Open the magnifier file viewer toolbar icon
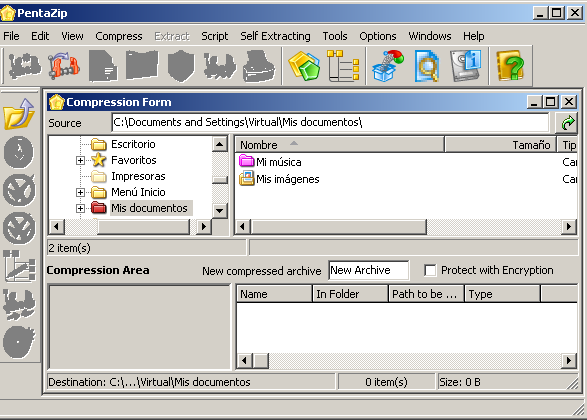 click(427, 66)
